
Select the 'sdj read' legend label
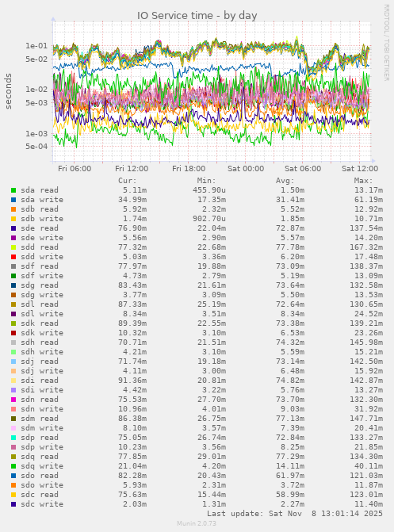[40, 362]
